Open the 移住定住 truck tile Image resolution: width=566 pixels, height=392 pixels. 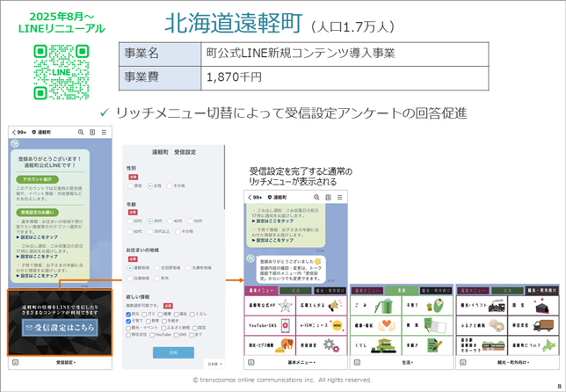pos(533,325)
